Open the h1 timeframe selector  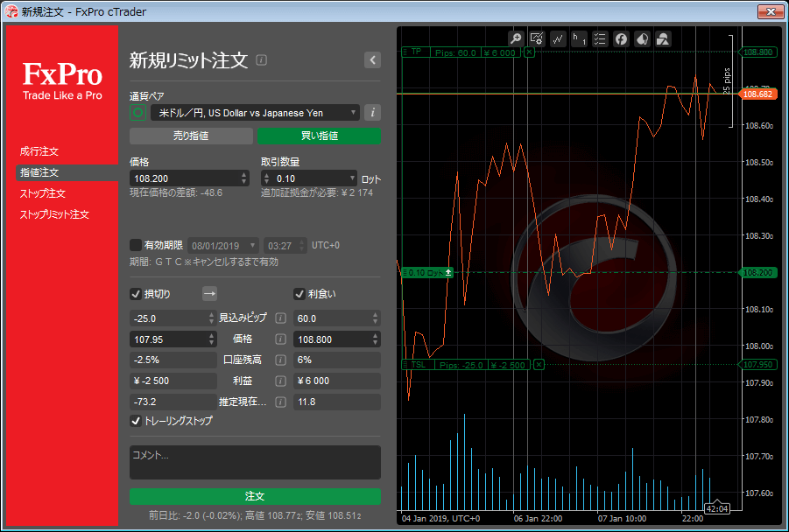tap(579, 38)
